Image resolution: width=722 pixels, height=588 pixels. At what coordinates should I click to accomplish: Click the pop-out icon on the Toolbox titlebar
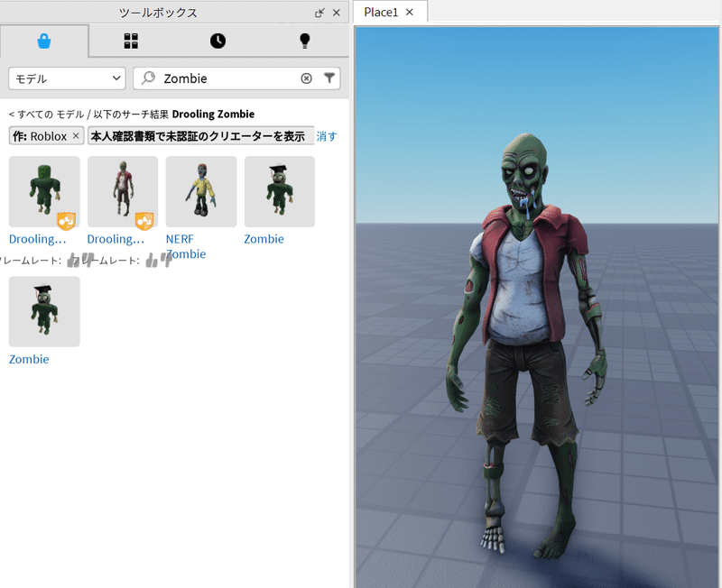pyautogui.click(x=320, y=13)
